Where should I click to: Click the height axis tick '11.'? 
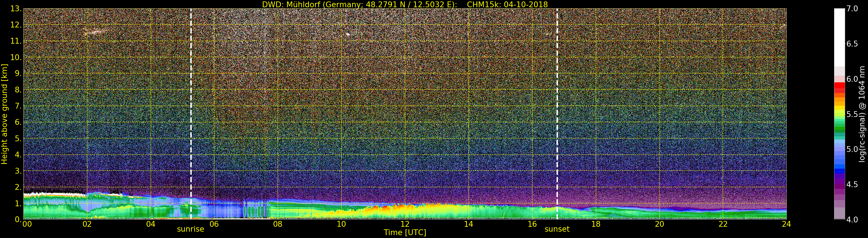coord(16,41)
